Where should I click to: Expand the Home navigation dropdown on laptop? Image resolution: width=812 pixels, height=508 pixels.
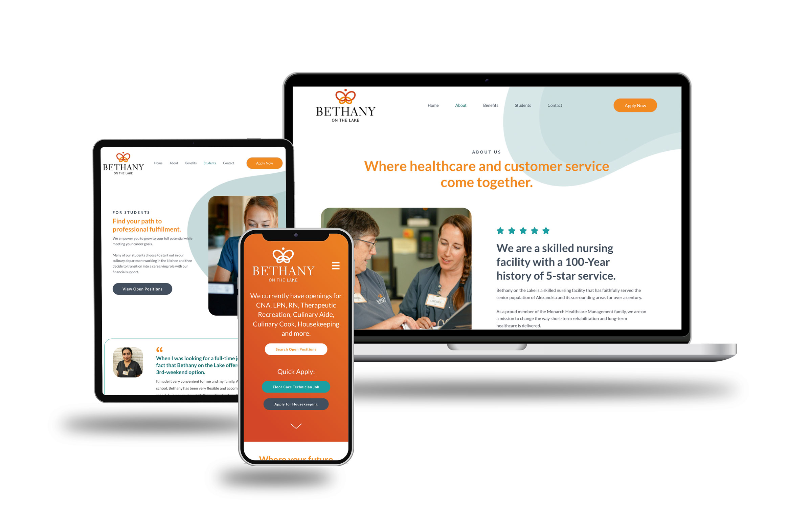[433, 105]
